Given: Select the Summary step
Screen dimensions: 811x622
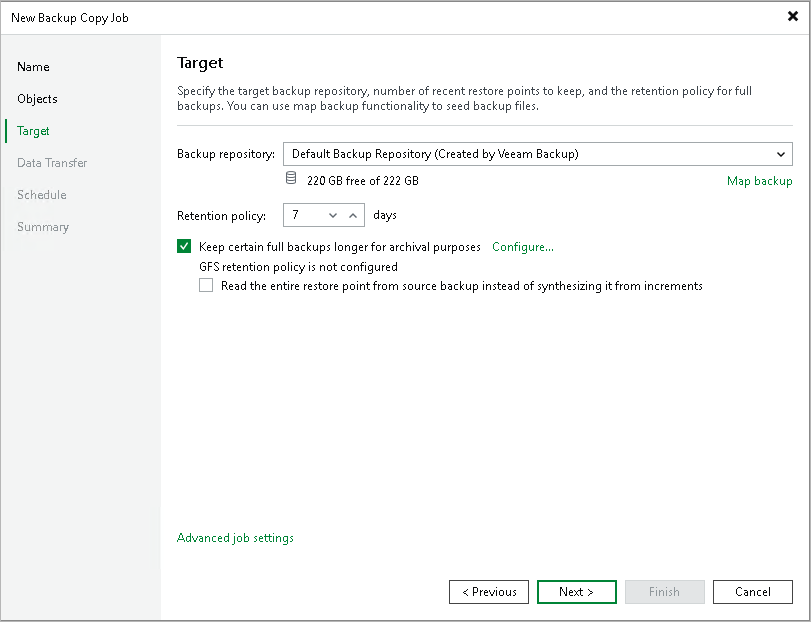Looking at the screenshot, I should click(x=43, y=227).
